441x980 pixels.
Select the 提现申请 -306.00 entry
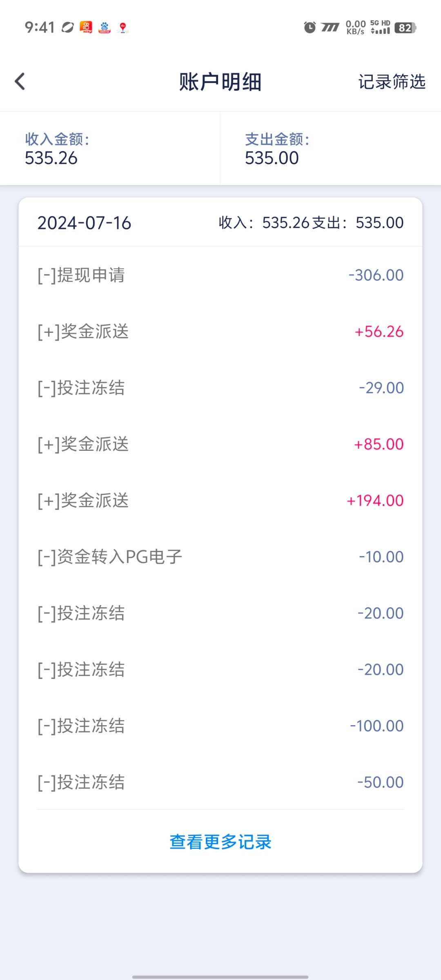[220, 275]
